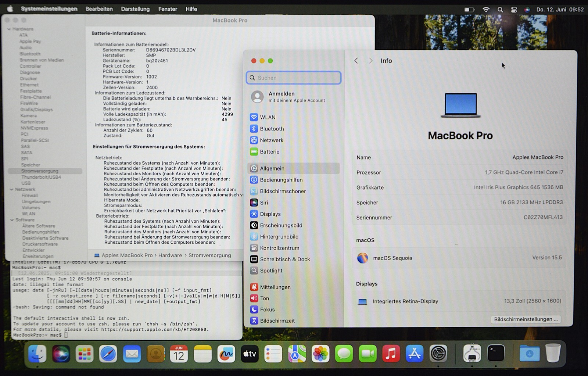Click the Seriennummer value C02Z70MFL413
This screenshot has height=376, width=588.
click(543, 217)
